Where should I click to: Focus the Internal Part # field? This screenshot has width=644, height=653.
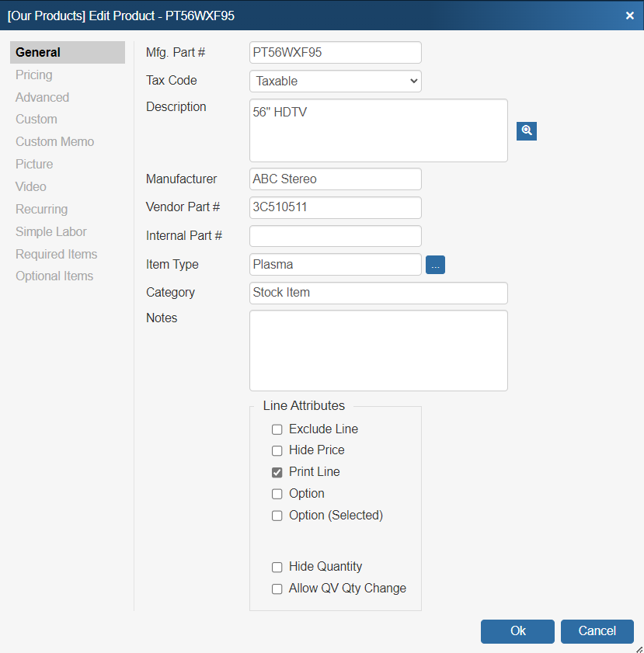[336, 236]
